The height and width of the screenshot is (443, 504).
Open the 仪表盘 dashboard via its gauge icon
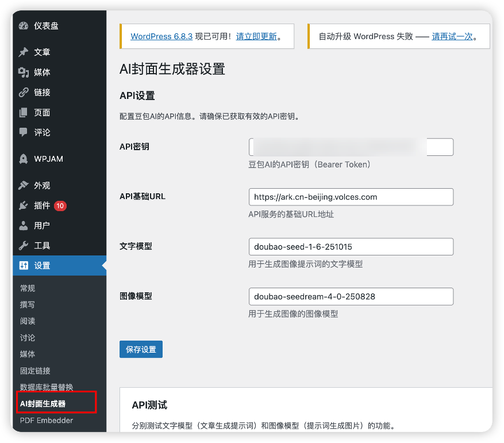(x=23, y=26)
